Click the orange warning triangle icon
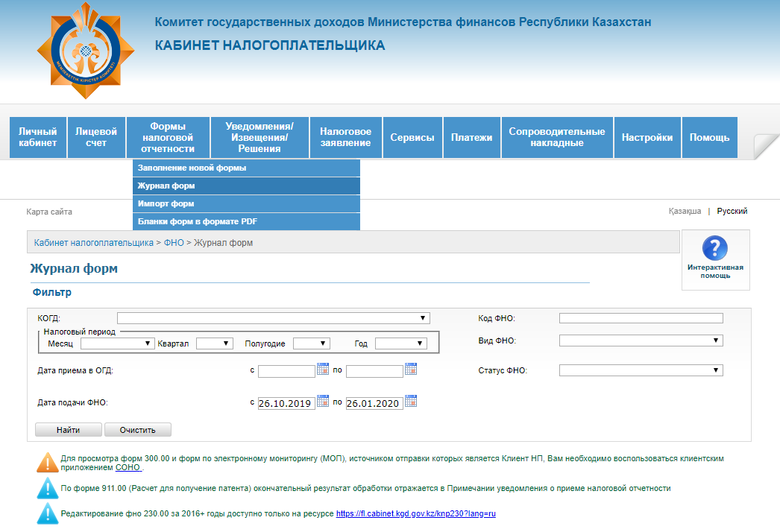Image resolution: width=780 pixels, height=532 pixels. [x=48, y=463]
